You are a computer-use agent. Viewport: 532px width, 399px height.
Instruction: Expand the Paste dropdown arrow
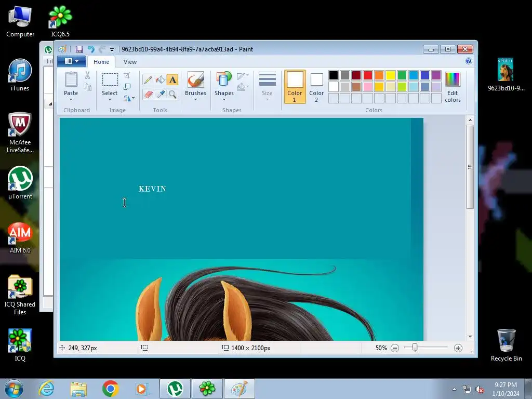pos(71,99)
